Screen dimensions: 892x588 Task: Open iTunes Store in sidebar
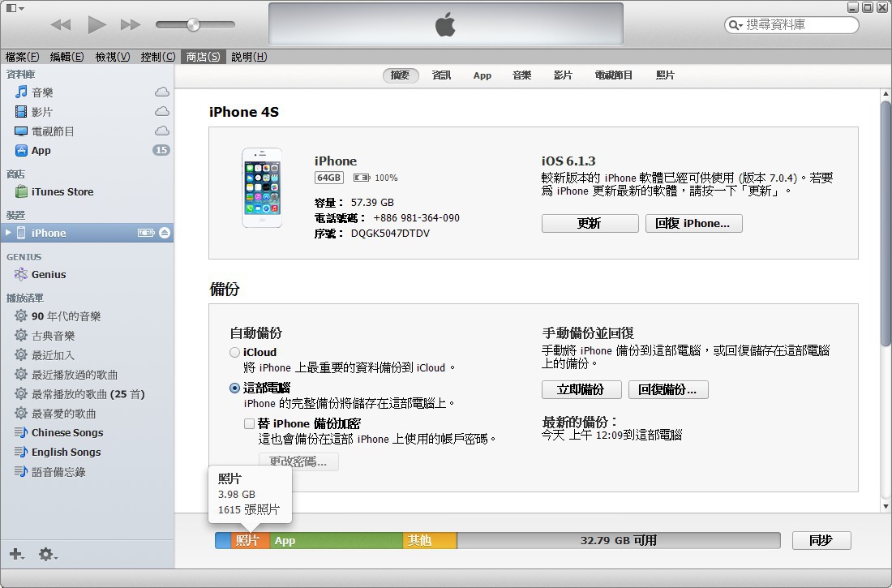tap(87, 192)
